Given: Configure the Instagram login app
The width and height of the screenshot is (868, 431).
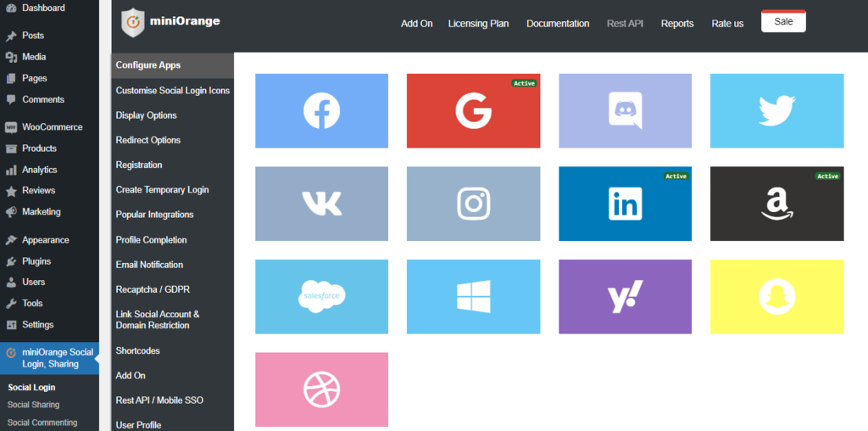Looking at the screenshot, I should point(473,204).
